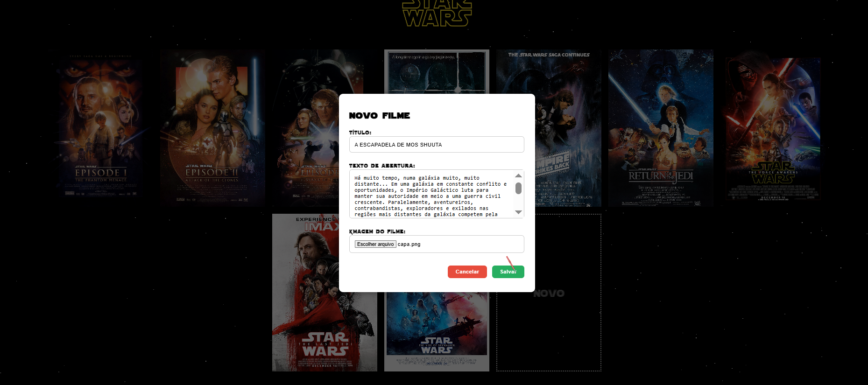
Task: Click the NOVO FILME dialog heading
Action: click(380, 116)
